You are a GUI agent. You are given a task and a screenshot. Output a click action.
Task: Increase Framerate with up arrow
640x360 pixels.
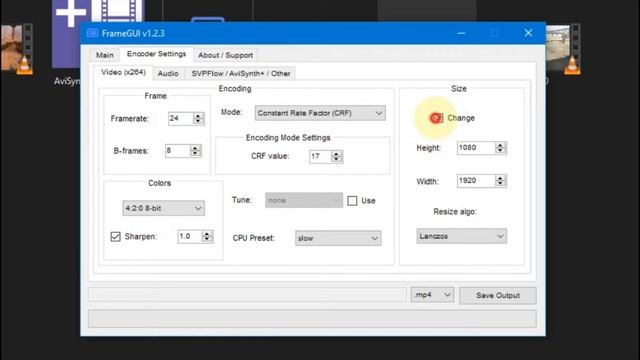pos(198,116)
